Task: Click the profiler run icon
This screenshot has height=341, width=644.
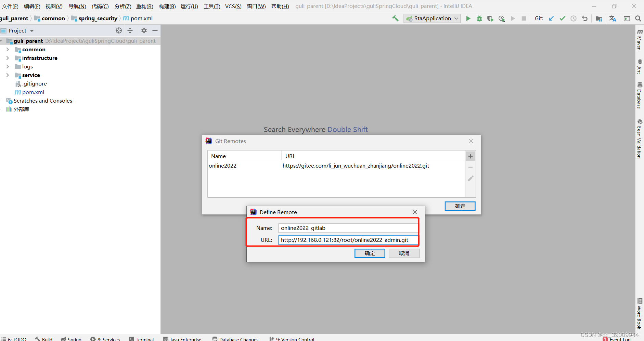Action: point(502,18)
